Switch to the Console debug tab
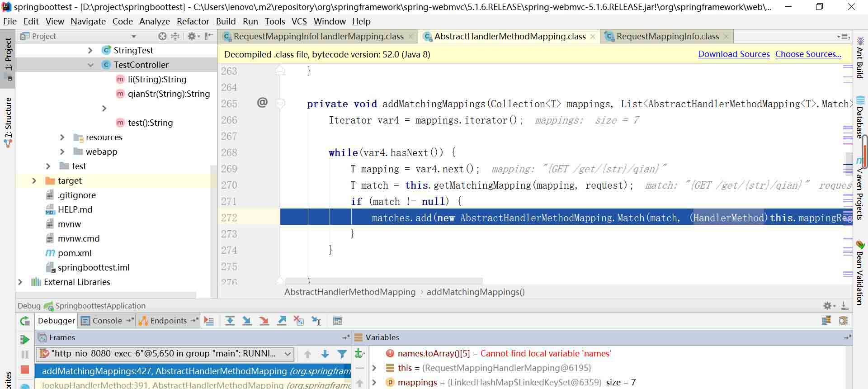 107,321
